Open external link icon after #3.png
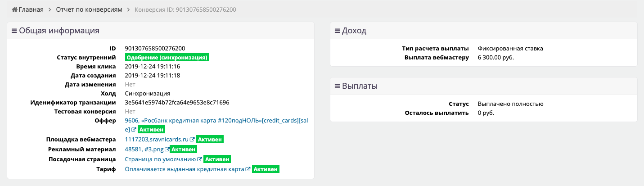The height and width of the screenshot is (186, 644). 167,150
